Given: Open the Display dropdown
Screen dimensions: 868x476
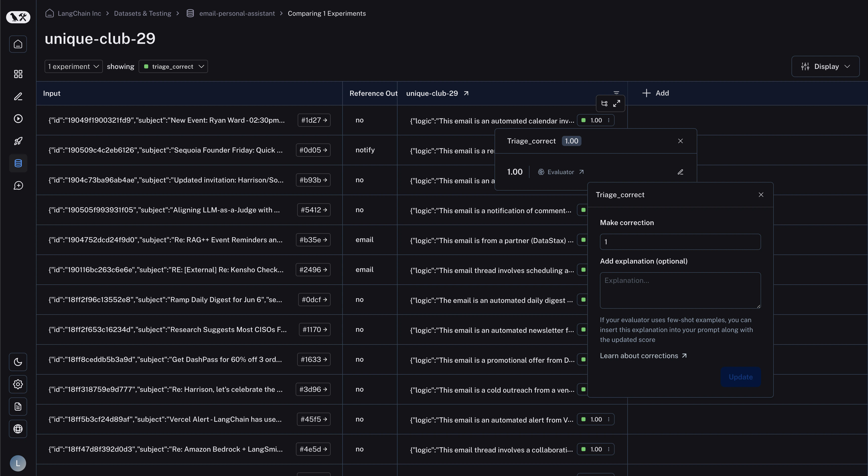Looking at the screenshot, I should 825,66.
